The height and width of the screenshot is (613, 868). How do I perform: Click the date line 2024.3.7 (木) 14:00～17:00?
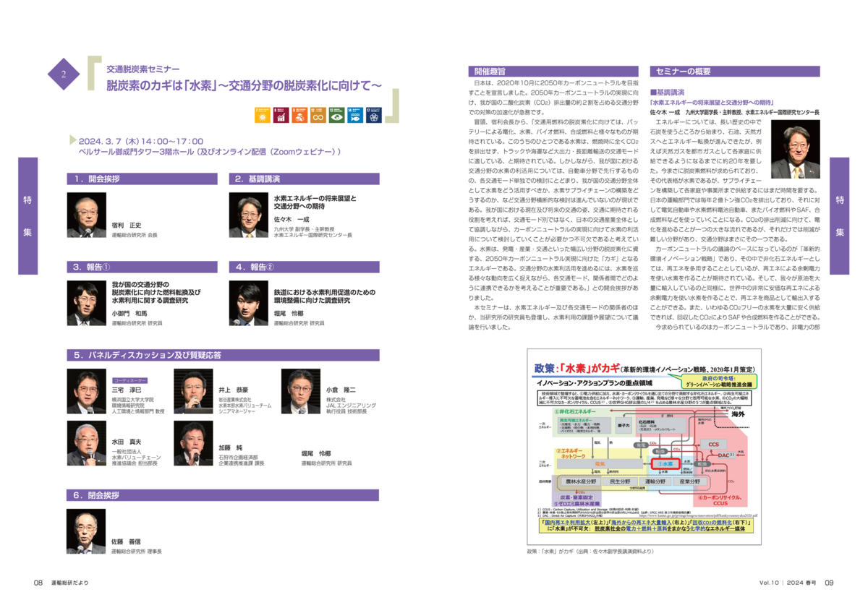pos(141,142)
